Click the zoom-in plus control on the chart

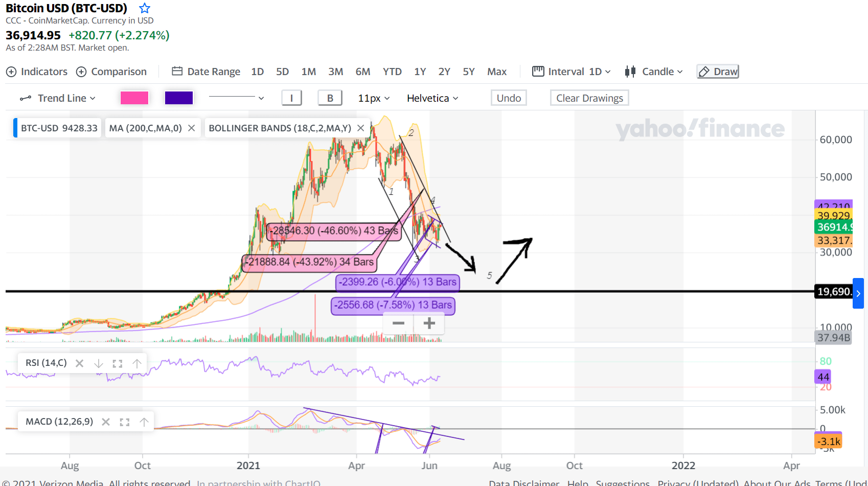point(429,323)
